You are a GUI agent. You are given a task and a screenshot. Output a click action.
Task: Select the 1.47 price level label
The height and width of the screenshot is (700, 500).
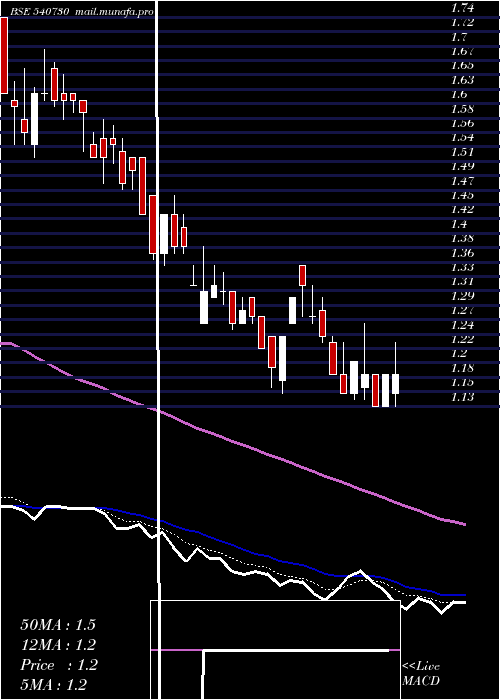click(462, 181)
